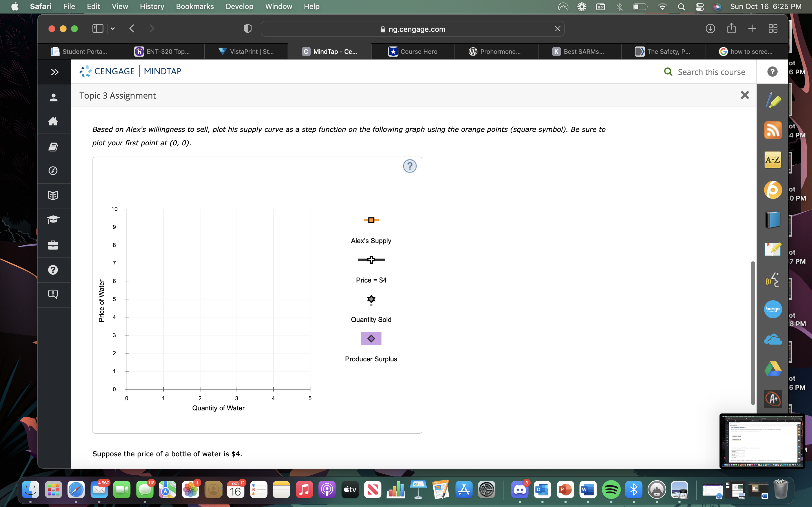Open the A-Z glossary app
The width and height of the screenshot is (812, 507).
(773, 160)
